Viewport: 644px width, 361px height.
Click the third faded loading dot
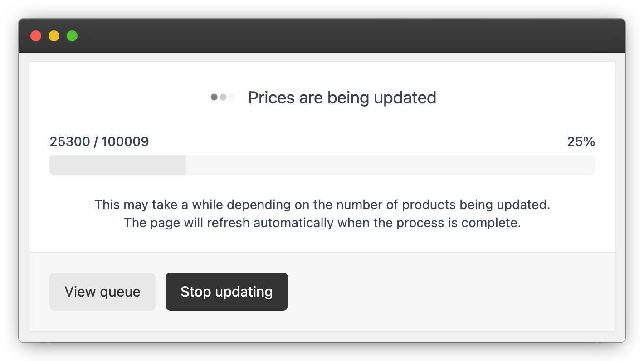pyautogui.click(x=233, y=97)
